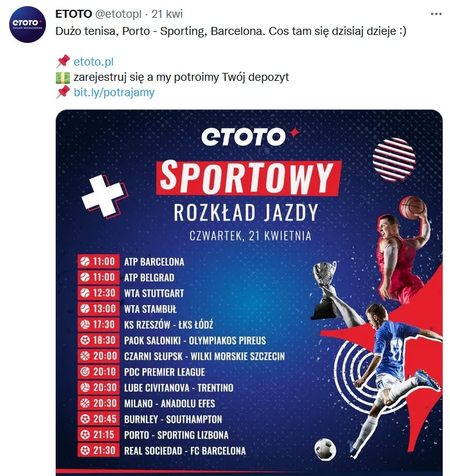This screenshot has height=476, width=450.
Task: Click the soccer ball image on the poster
Action: pos(325,449)
